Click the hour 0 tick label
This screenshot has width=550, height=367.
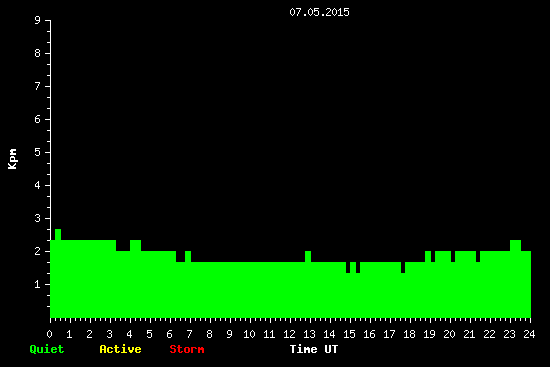49,334
